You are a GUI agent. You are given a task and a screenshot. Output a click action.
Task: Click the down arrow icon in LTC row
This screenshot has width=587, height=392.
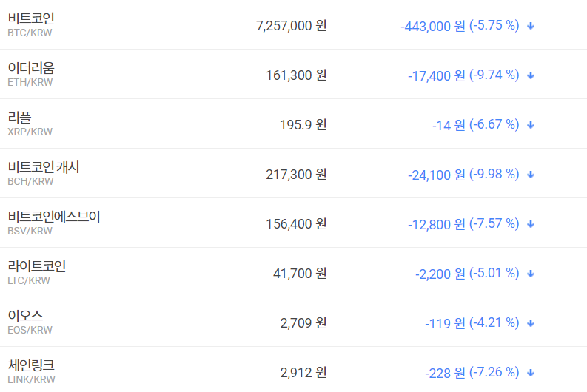coord(531,274)
